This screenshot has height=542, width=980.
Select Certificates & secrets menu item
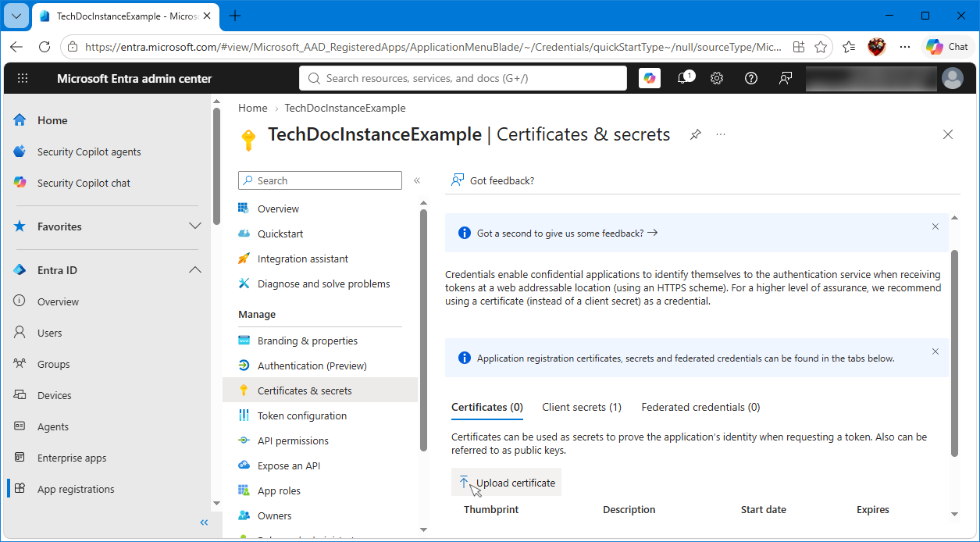(320, 390)
